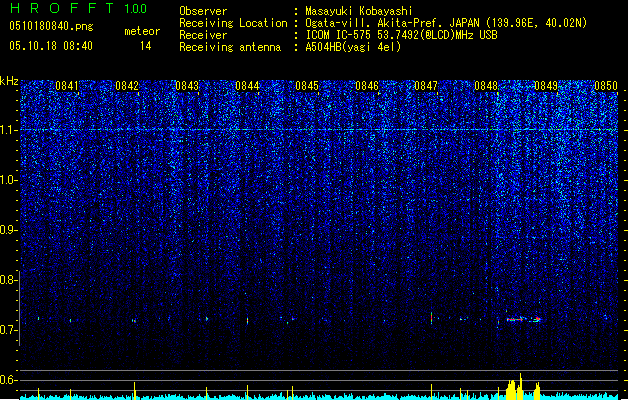
Task: Select observer name Masayuki Kobayashi
Action: pyautogui.click(x=358, y=11)
